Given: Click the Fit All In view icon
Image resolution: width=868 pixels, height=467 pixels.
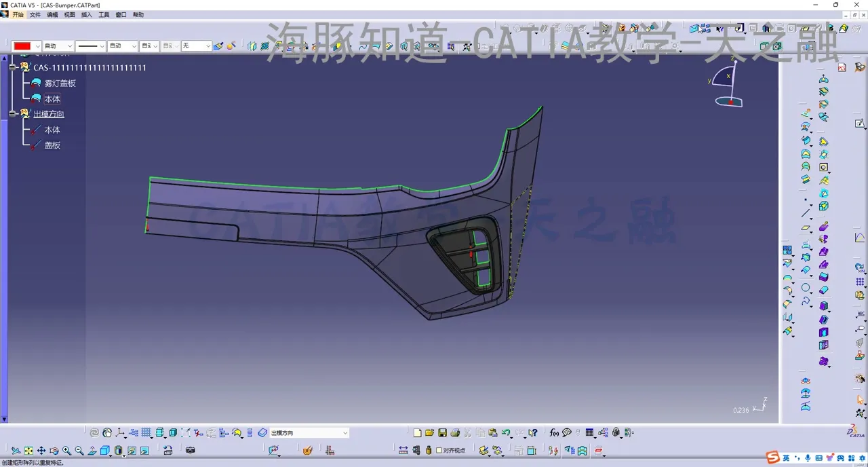Looking at the screenshot, I should [x=28, y=451].
